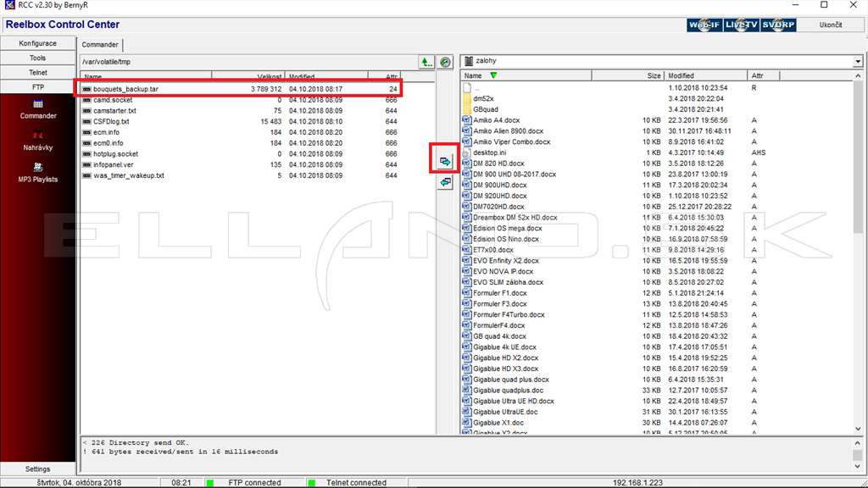Click the Ukončit button

click(x=831, y=25)
